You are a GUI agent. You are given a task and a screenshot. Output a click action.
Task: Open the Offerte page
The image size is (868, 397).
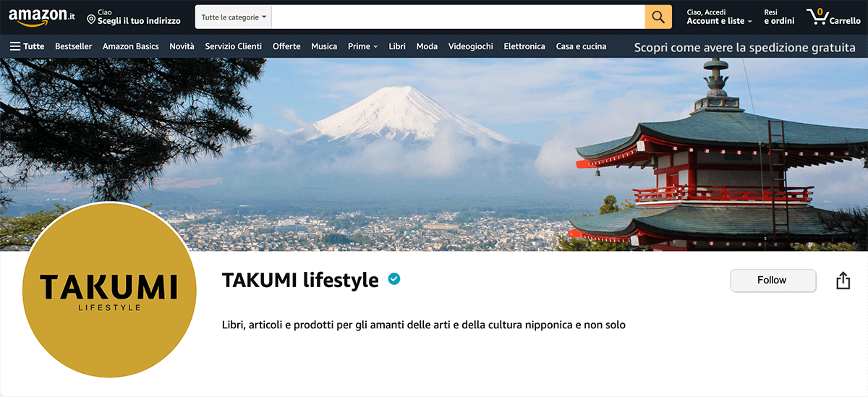pos(286,46)
